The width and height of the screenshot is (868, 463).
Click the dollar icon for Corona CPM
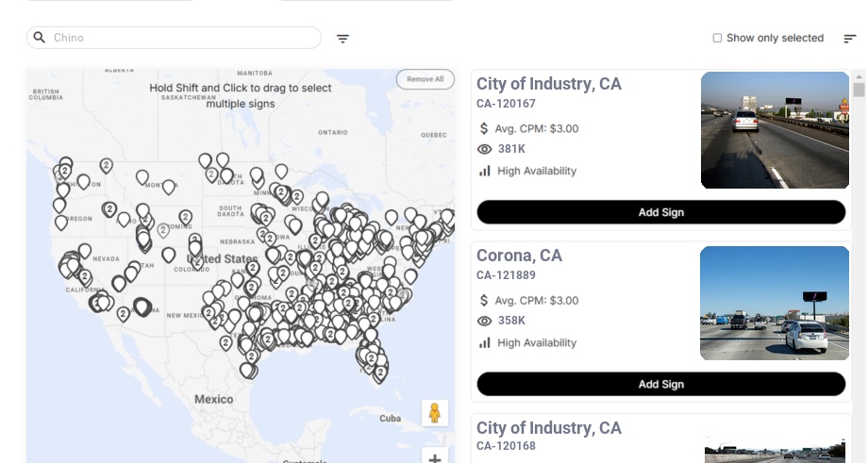(x=485, y=301)
